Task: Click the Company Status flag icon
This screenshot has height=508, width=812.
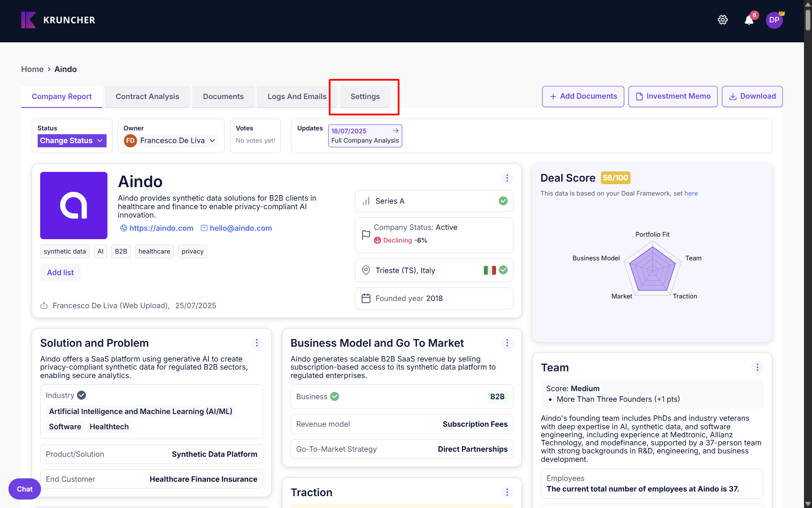Action: pos(366,235)
